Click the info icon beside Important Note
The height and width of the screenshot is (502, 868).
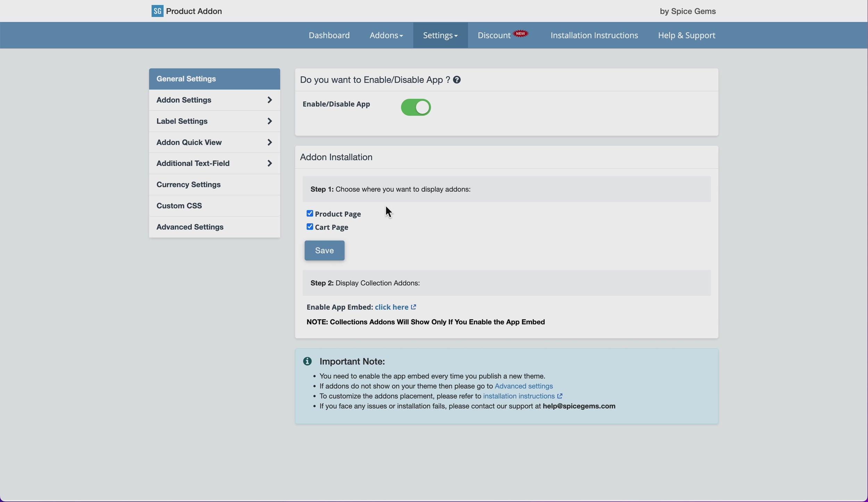point(307,361)
